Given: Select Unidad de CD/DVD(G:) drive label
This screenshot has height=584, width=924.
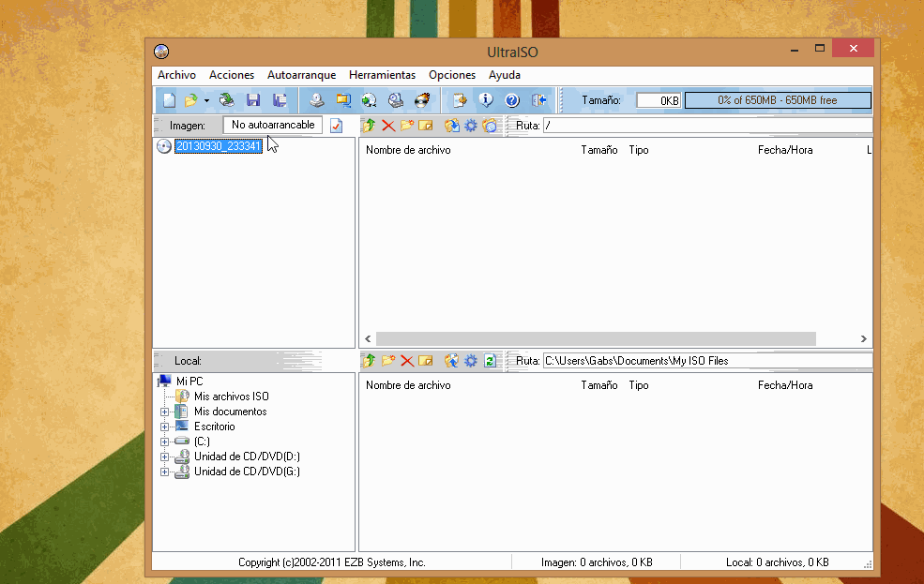Looking at the screenshot, I should pos(247,472).
